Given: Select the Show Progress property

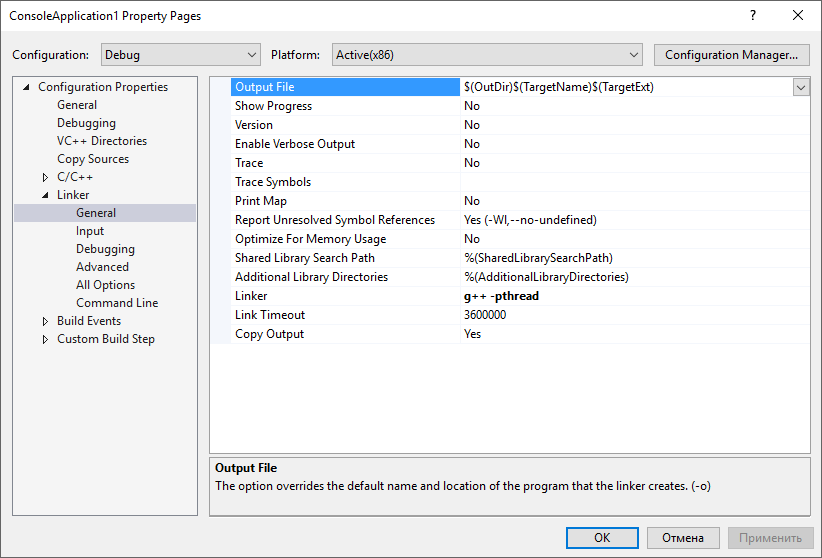Looking at the screenshot, I should click(345, 106).
